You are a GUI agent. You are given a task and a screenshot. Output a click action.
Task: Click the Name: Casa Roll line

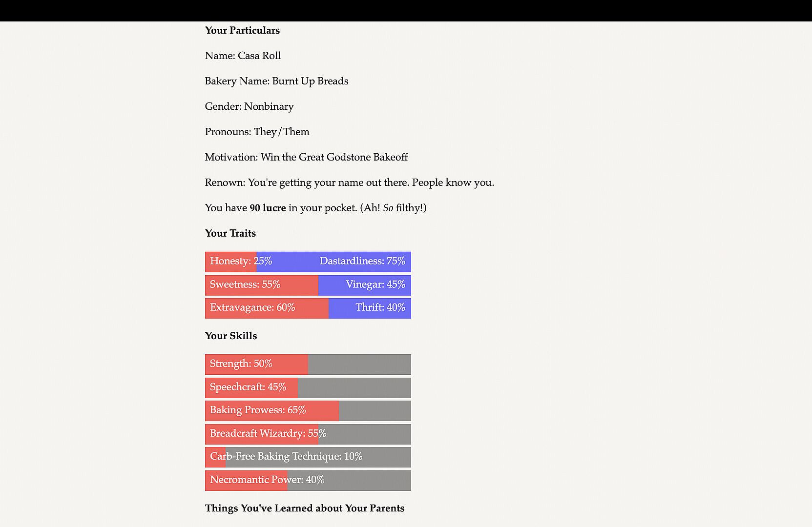(243, 56)
